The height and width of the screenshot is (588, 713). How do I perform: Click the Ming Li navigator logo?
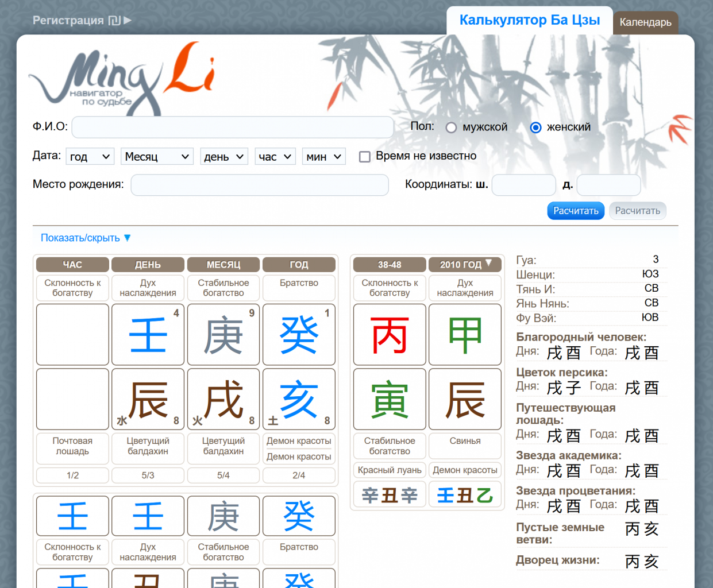[122, 79]
